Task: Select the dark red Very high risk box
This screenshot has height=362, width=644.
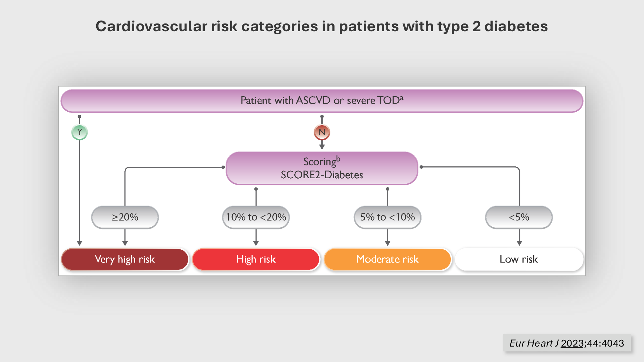Action: pos(125,259)
